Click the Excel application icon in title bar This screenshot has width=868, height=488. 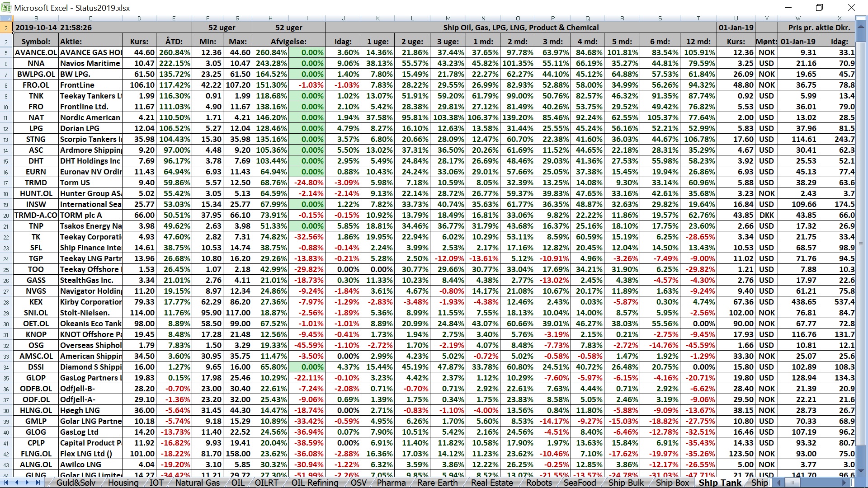tap(7, 8)
